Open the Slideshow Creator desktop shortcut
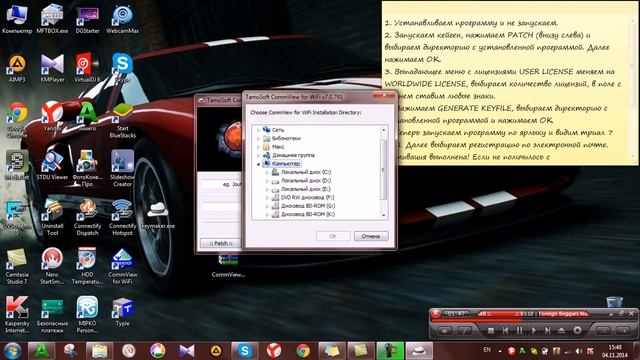This screenshot has width=640, height=360. 122,168
